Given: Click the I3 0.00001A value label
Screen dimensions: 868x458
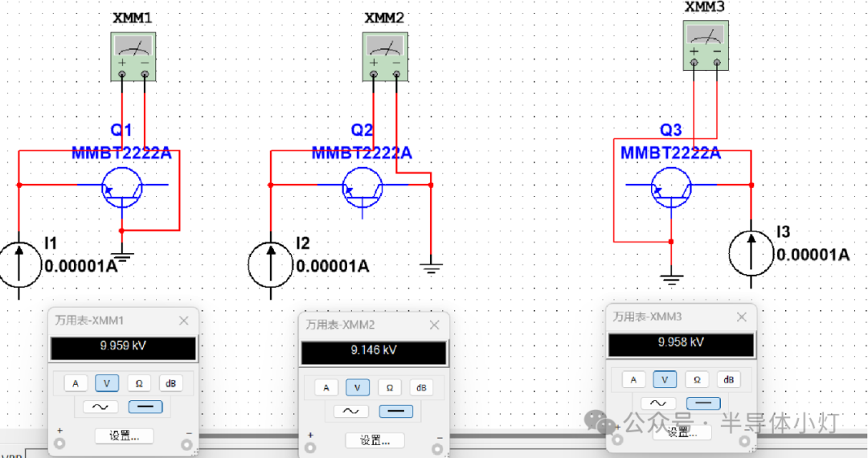Looking at the screenshot, I should tap(813, 255).
